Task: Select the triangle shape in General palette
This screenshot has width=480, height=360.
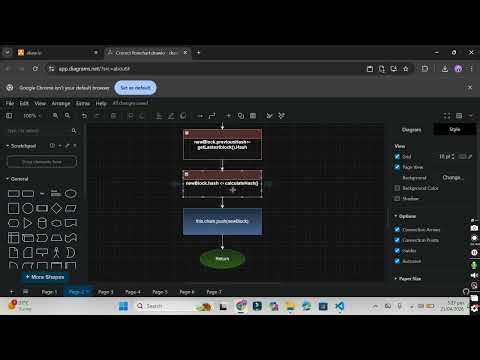Action: pos(28,223)
